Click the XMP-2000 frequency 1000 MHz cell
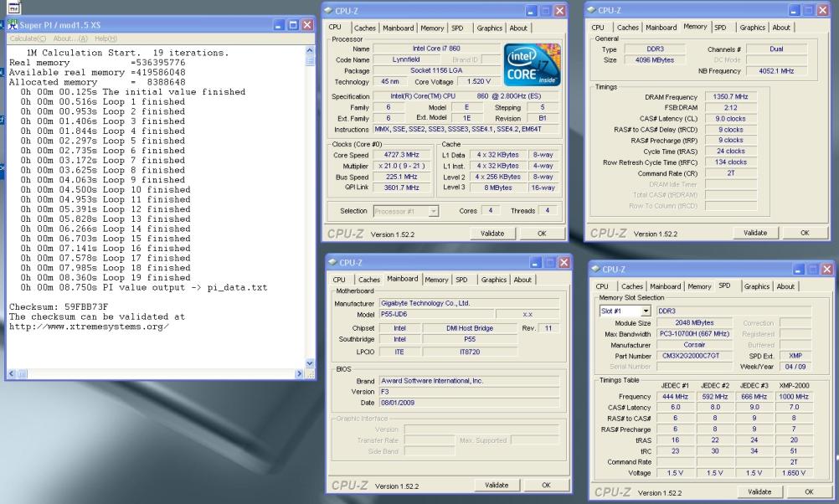This screenshot has height=504, width=839. coord(794,397)
